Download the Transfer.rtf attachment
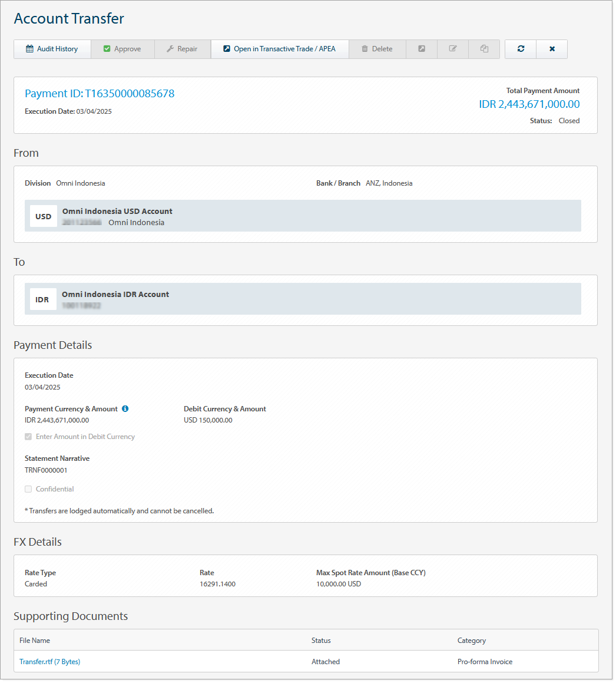Viewport: 616px width, 683px height. pos(50,661)
